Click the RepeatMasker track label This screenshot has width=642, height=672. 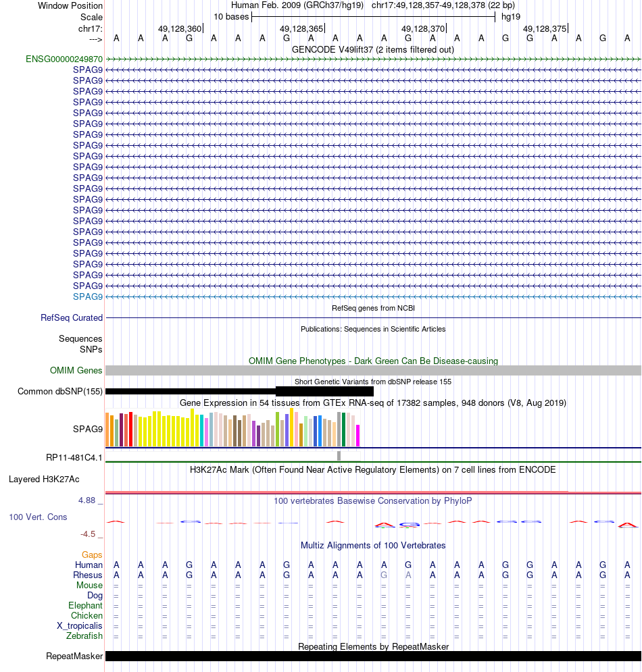click(x=74, y=656)
